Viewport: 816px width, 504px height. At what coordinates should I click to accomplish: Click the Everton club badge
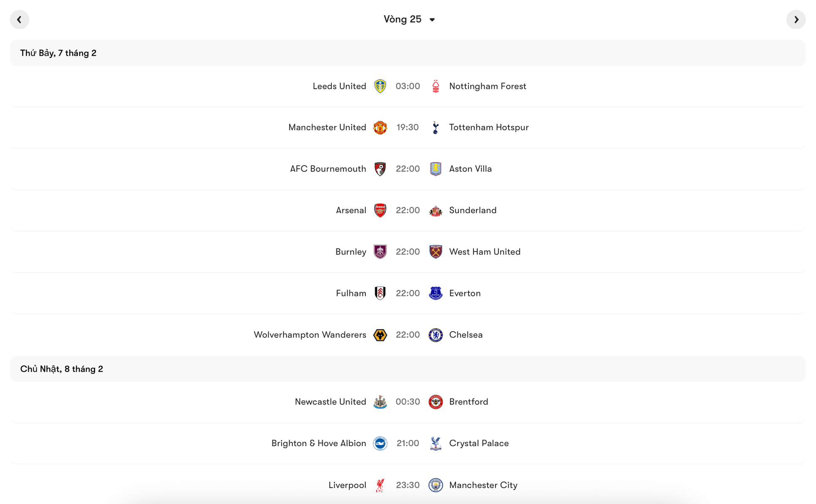click(435, 293)
